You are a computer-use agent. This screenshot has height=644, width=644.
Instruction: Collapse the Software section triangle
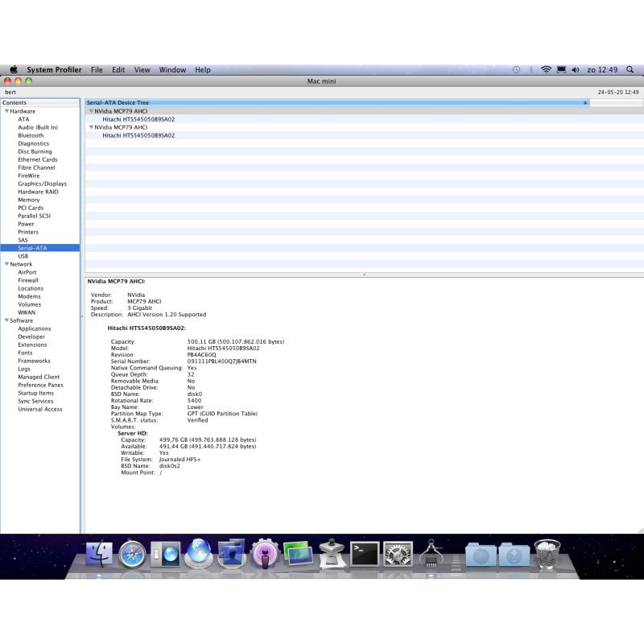tap(6, 320)
